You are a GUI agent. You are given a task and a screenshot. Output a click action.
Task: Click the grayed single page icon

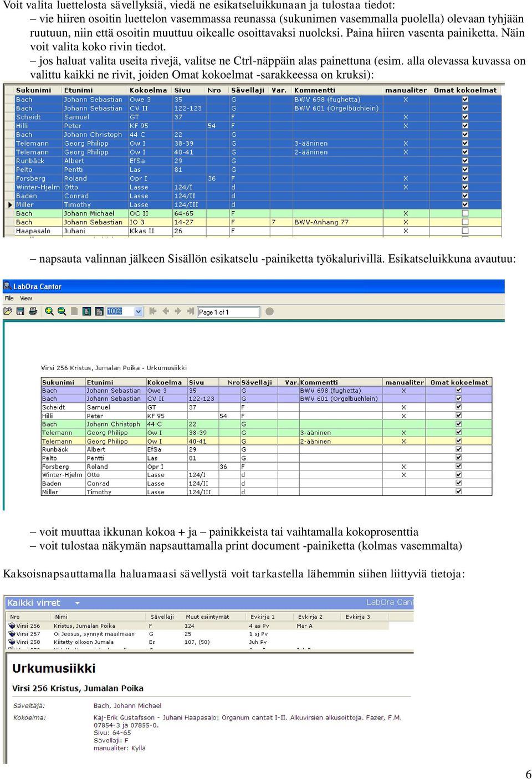point(74,311)
